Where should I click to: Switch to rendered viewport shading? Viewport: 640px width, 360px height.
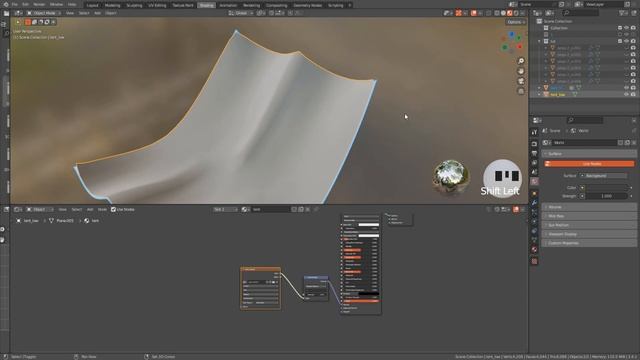click(x=516, y=13)
